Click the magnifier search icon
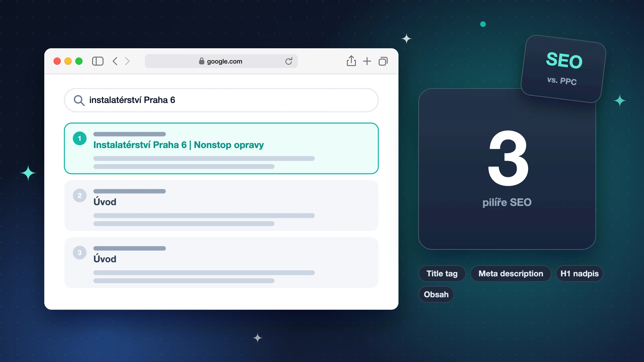644x362 pixels. pos(79,100)
